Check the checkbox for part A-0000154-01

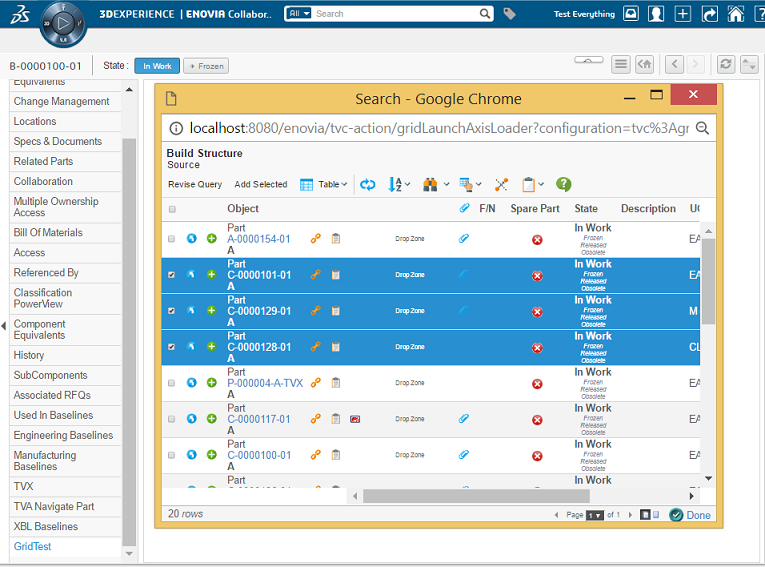pos(172,239)
